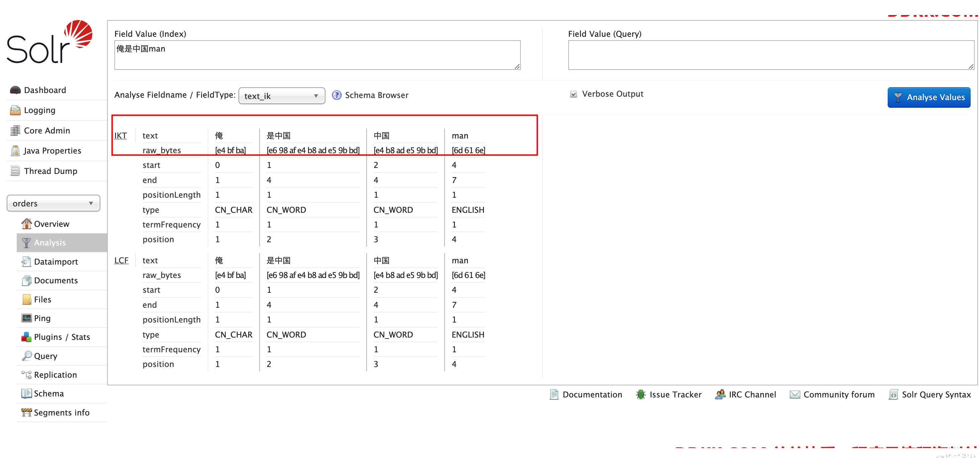
Task: Click the Field Value (Index) text area
Action: click(317, 55)
